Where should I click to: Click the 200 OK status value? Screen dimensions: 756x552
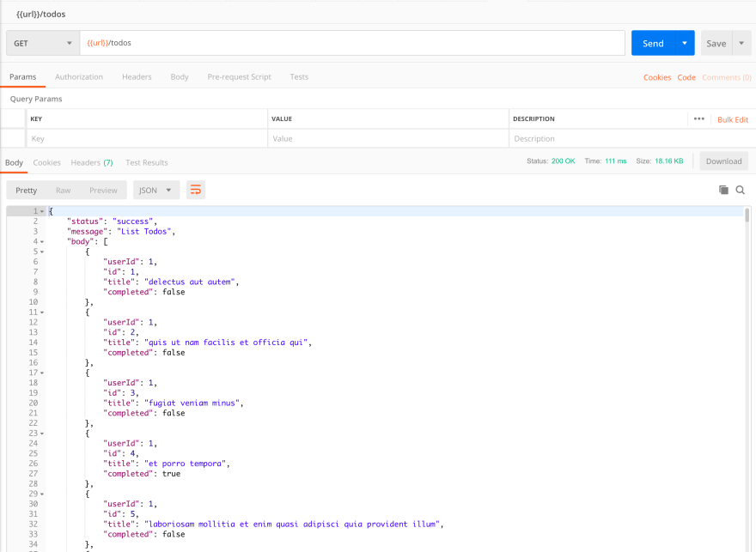564,161
